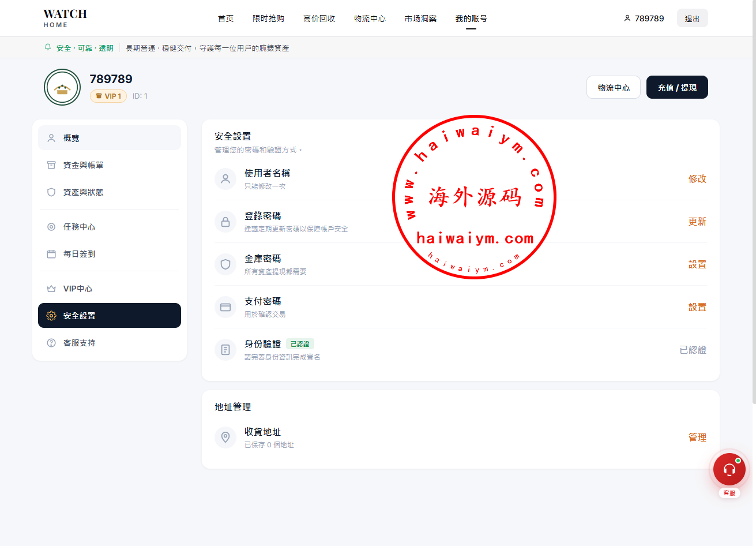
Task: Select 每日簽到 sidebar item
Action: pos(110,254)
